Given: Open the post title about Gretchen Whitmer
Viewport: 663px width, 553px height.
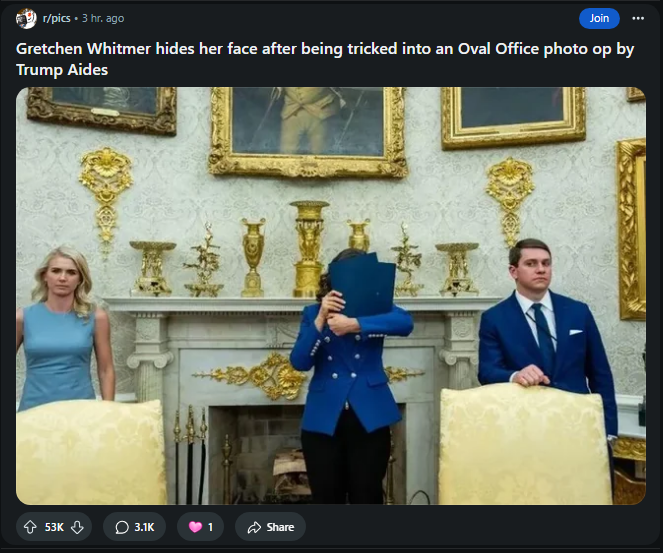Looking at the screenshot, I should tap(325, 59).
